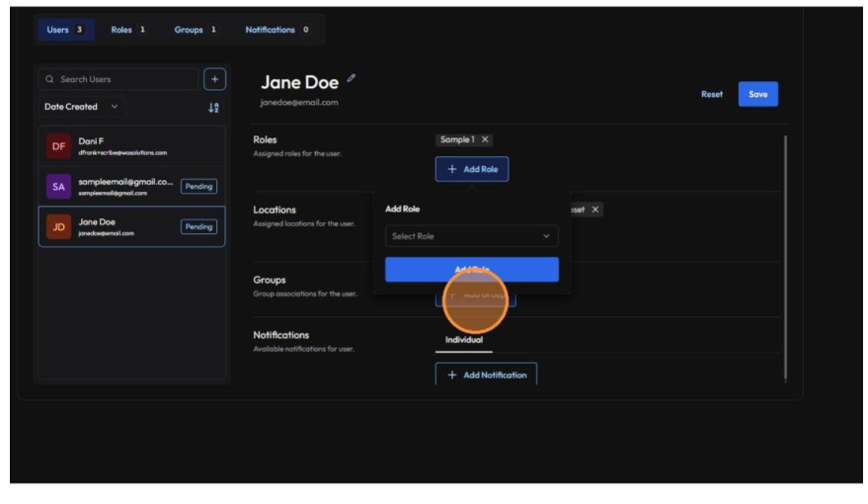868x504 pixels.
Task: Click the vertical scrollbar in user details
Action: point(785,258)
